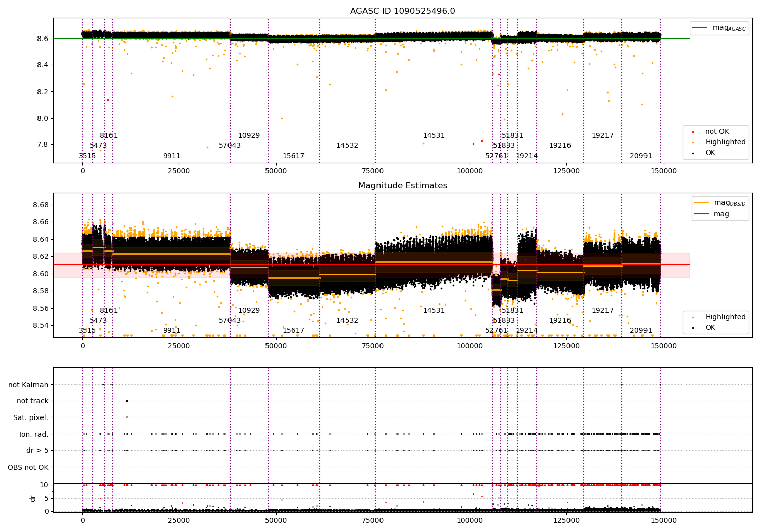Select "Highlighted" legend entry in top plot
Screen dimensions: 760x532
[x=726, y=142]
